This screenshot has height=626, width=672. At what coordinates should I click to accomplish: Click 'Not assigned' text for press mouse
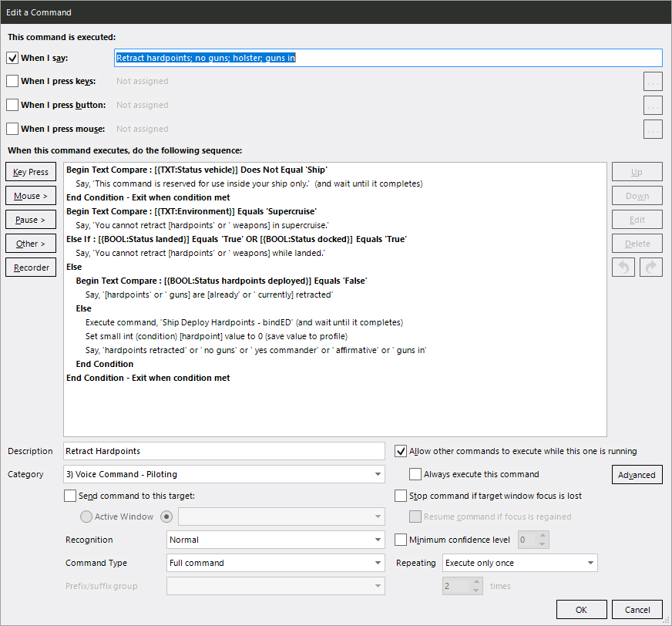pyautogui.click(x=143, y=129)
